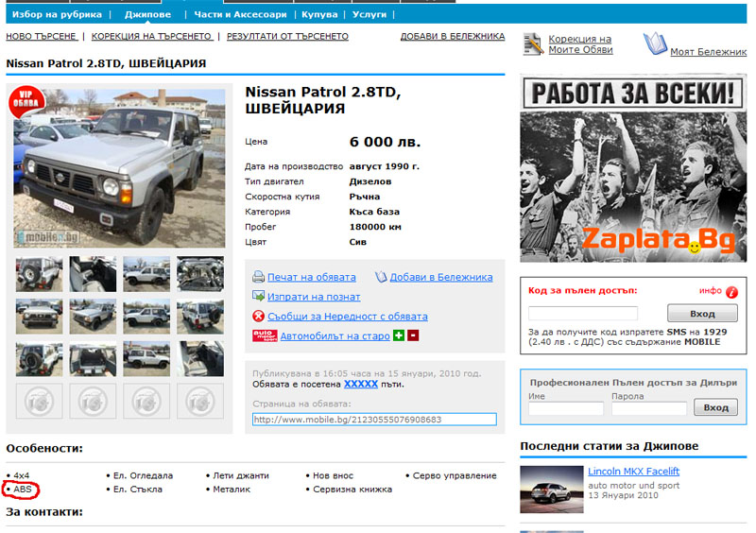
Task: Open the Купува section
Action: [319, 14]
